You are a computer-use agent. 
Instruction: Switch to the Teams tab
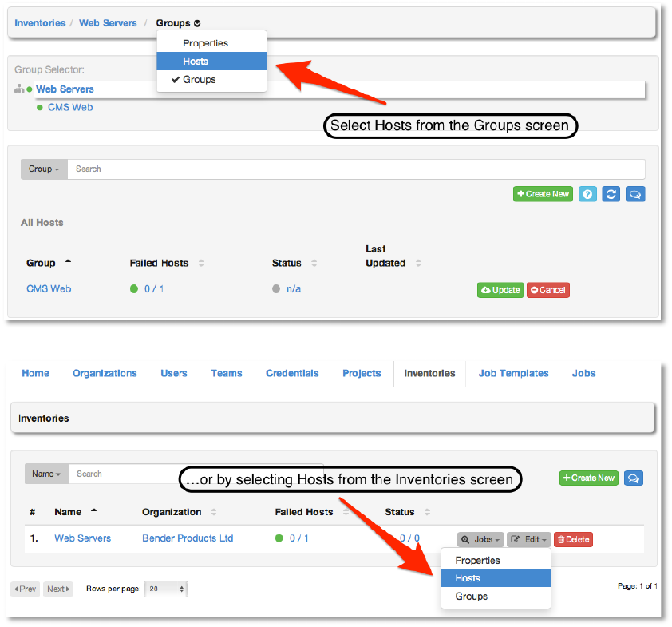[227, 374]
